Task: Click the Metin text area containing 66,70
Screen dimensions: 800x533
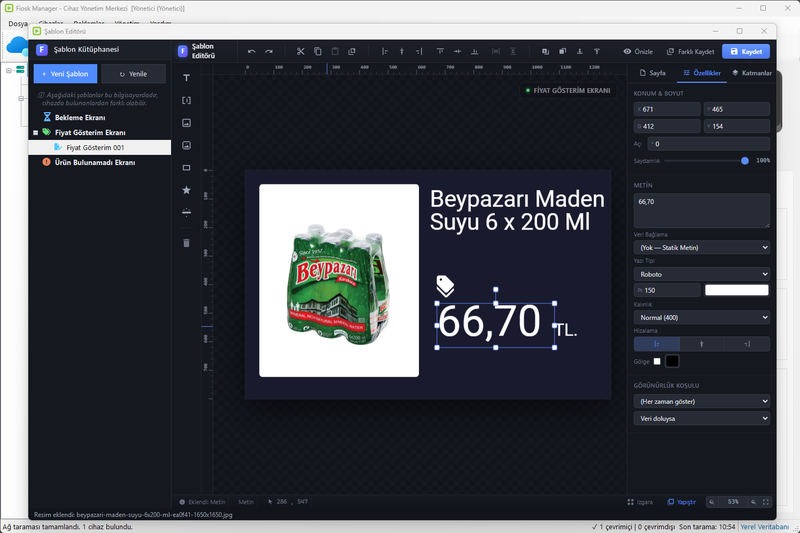Action: coord(702,210)
